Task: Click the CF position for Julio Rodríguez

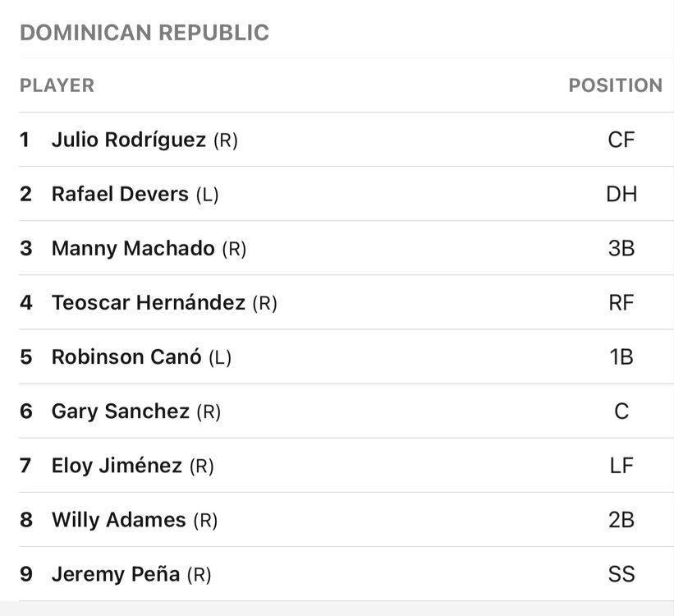Action: (x=621, y=140)
